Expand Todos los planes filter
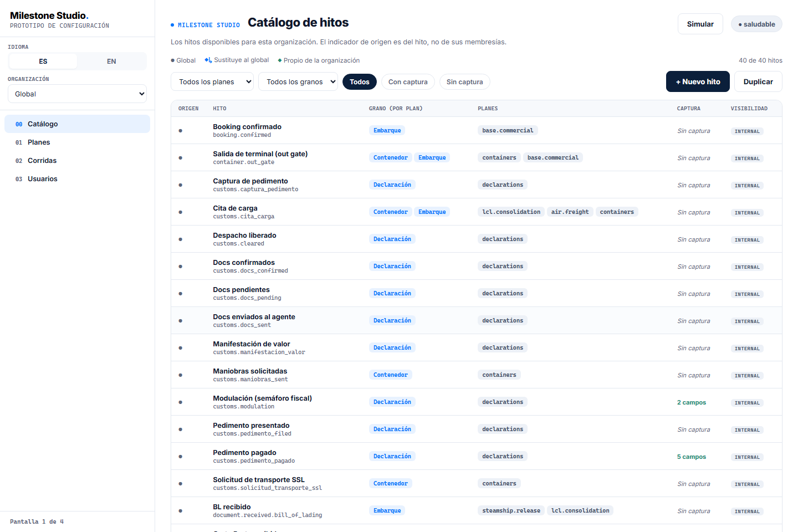Screen dimensions: 798x532 coord(212,81)
